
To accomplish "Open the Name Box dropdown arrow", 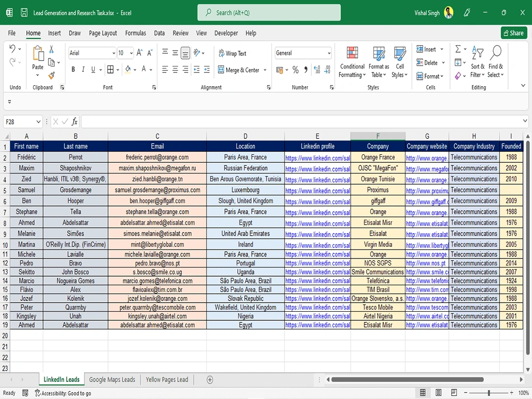I will tap(38, 121).
